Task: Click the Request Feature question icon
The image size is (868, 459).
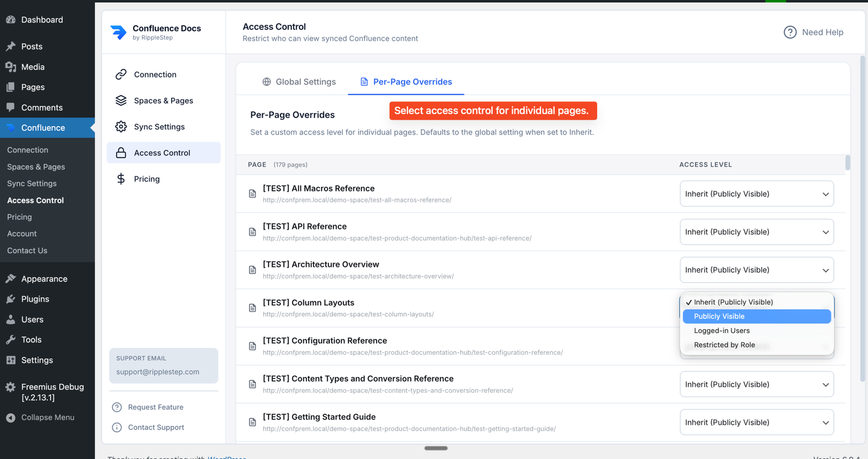Action: tap(117, 407)
